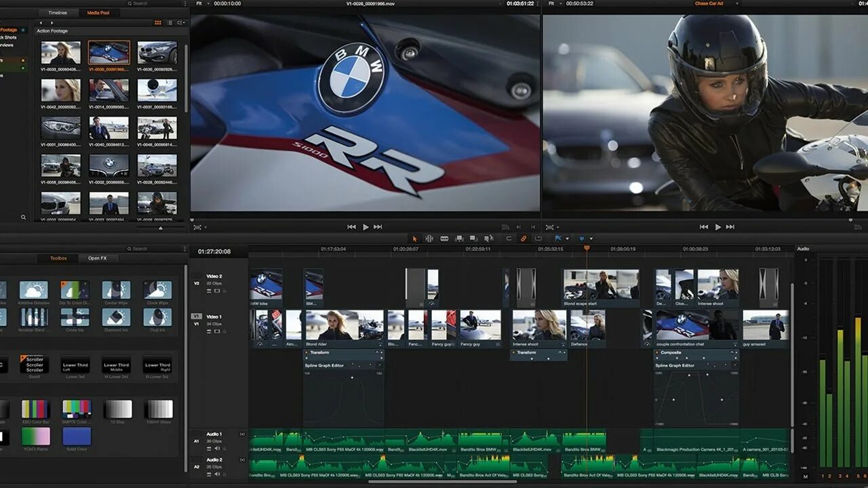The height and width of the screenshot is (488, 868).
Task: Select the normal edit mode arrow tool
Action: click(x=415, y=239)
